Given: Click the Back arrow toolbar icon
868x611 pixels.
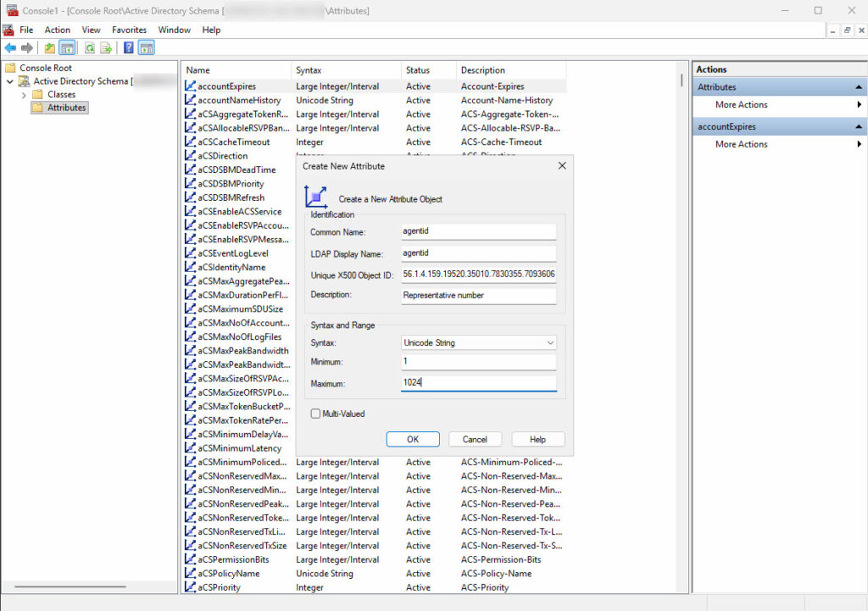Looking at the screenshot, I should [x=10, y=48].
